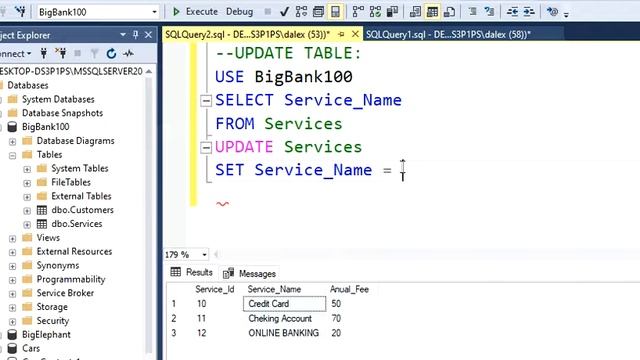Screen dimensions: 640x360
Task: Click the Connect Object Explorer plug icon
Action: [44, 53]
